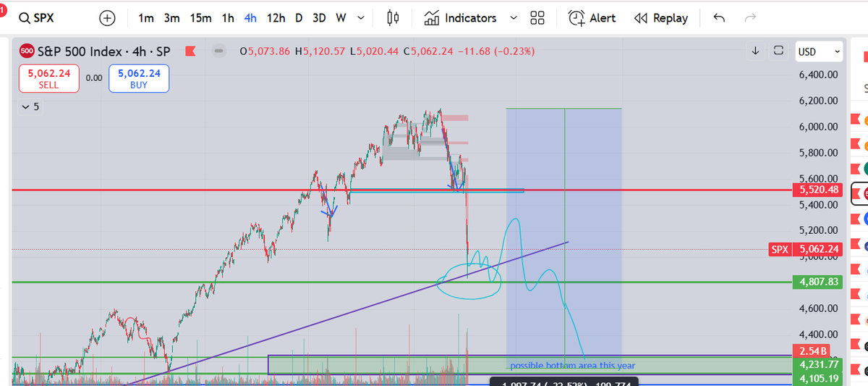The width and height of the screenshot is (868, 386).
Task: Click the red flag next to the symbol title
Action: pos(191,51)
